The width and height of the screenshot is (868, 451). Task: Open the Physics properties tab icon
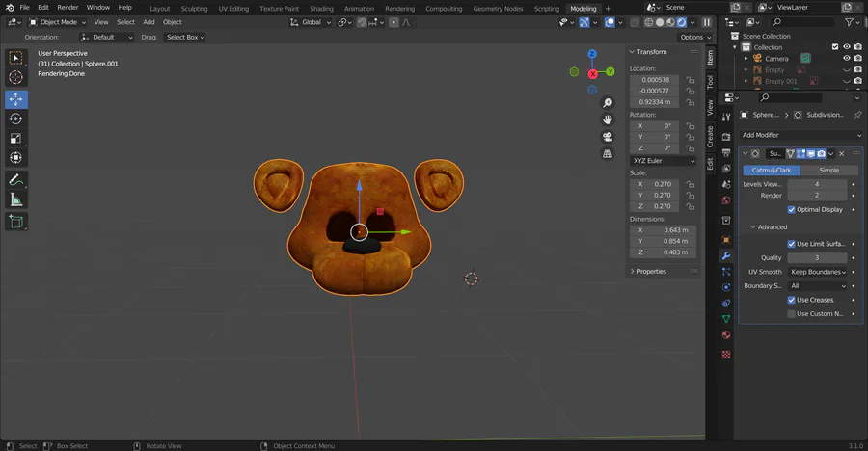tap(726, 287)
